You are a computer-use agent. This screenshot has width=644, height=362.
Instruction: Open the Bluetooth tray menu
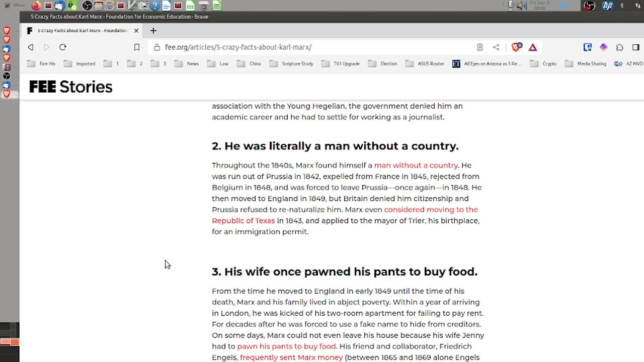point(622,6)
